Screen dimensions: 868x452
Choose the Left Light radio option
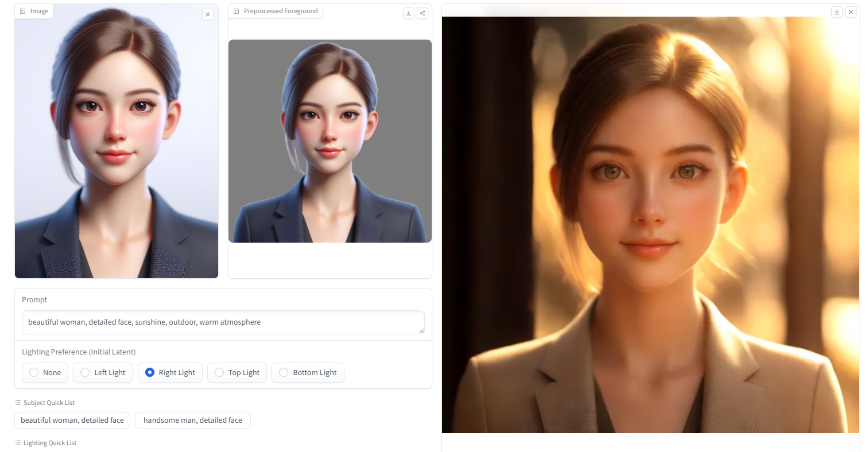(x=85, y=372)
